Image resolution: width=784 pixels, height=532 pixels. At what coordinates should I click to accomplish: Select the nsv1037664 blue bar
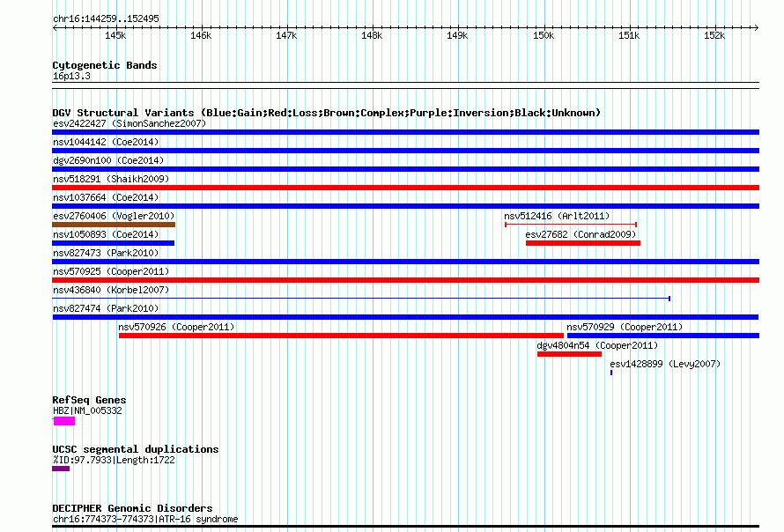point(405,206)
